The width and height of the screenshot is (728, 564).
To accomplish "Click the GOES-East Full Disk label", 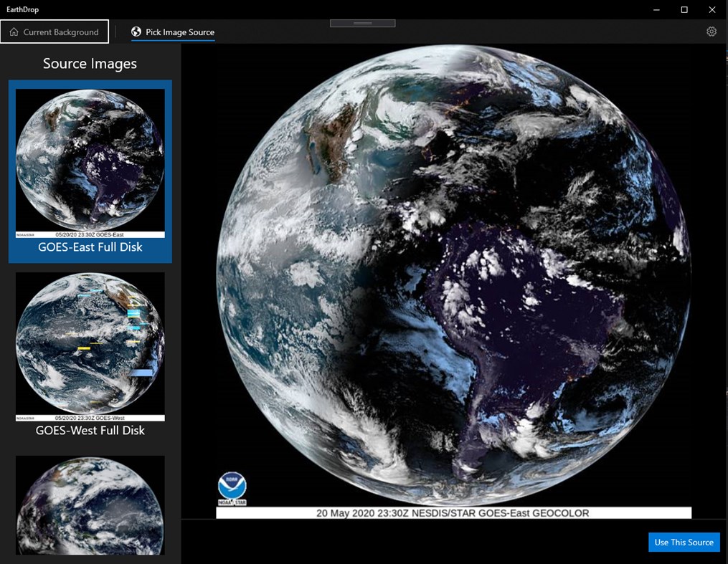I will [x=90, y=246].
